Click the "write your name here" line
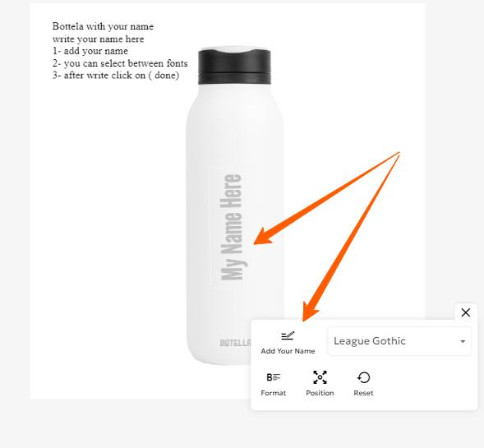 98,39
